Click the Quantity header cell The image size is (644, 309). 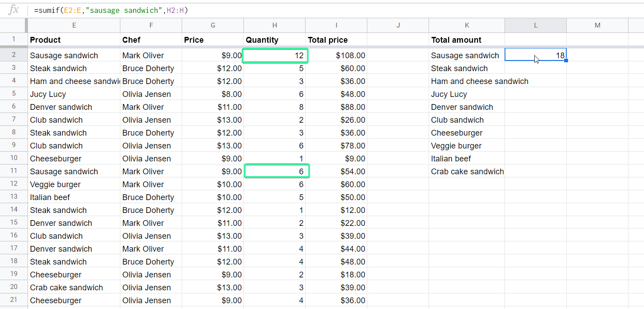point(274,40)
